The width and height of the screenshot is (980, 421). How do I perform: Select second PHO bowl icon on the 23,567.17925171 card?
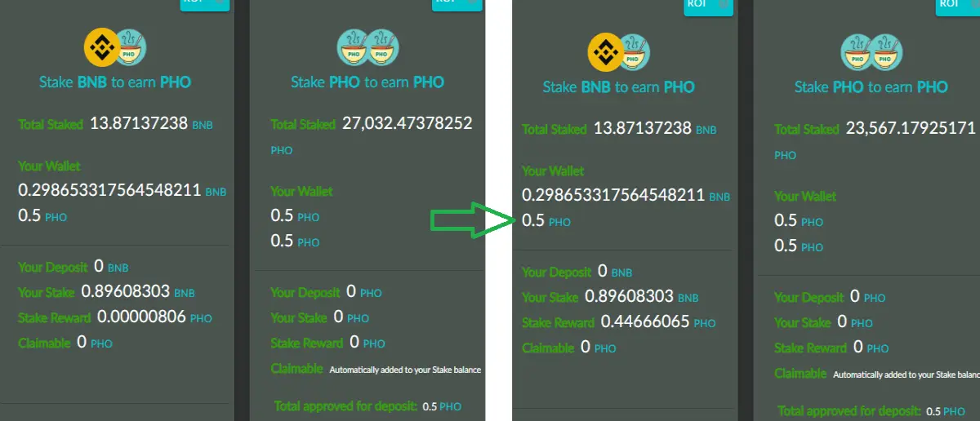coord(885,52)
